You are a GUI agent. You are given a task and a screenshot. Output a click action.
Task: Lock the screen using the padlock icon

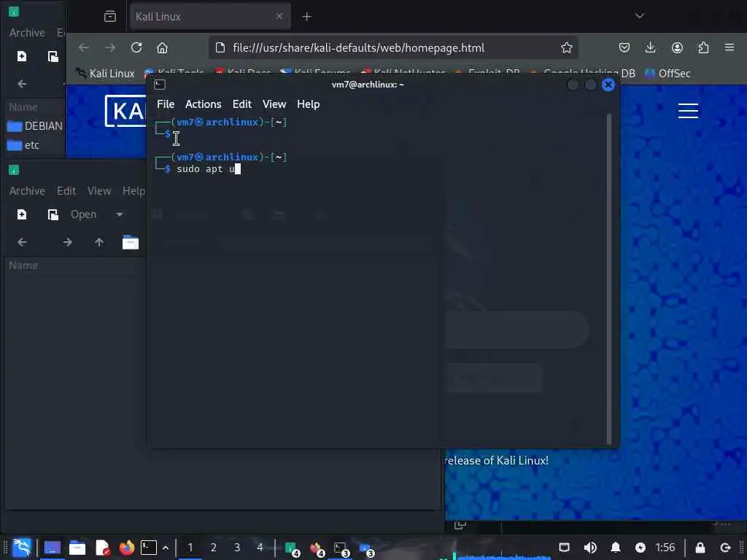click(700, 548)
